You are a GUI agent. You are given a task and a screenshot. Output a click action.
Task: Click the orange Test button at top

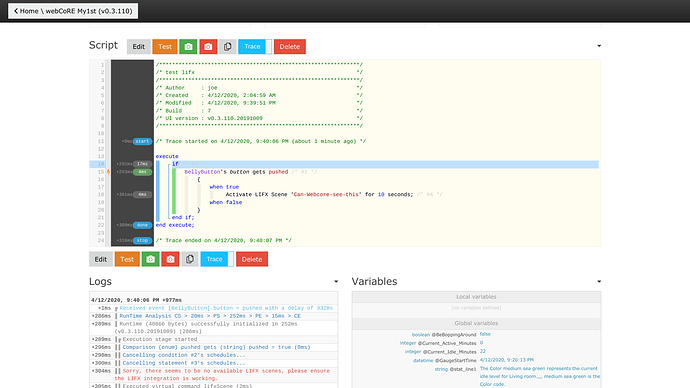(165, 47)
